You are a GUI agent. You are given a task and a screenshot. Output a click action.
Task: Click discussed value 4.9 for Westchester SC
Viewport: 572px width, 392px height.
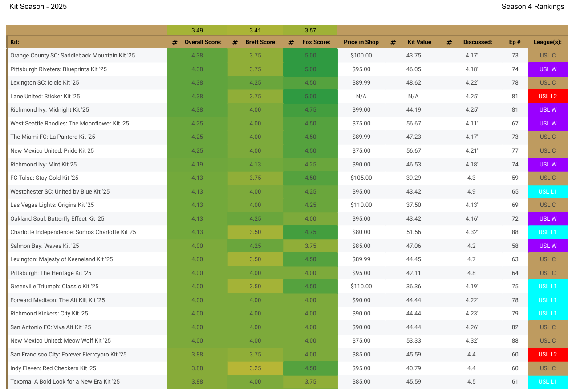click(471, 192)
